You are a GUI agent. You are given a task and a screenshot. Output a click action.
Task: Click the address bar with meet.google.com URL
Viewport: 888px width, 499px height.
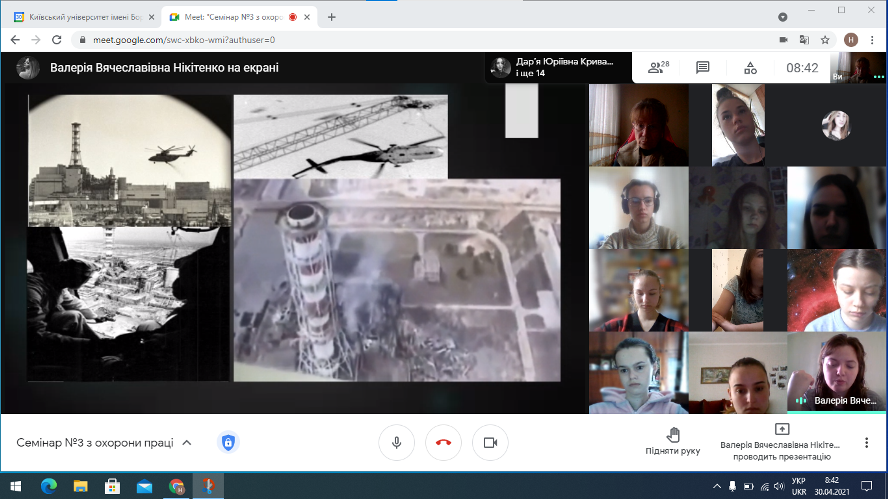click(400, 40)
